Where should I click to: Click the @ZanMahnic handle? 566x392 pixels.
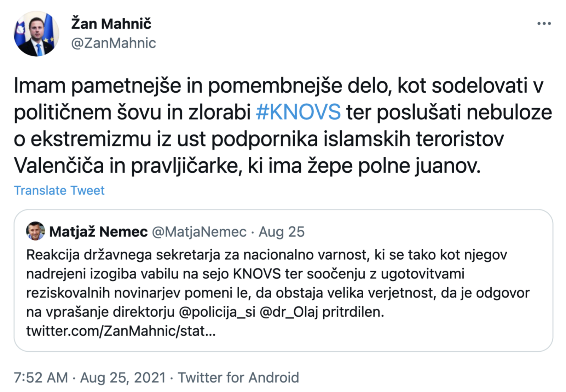114,43
